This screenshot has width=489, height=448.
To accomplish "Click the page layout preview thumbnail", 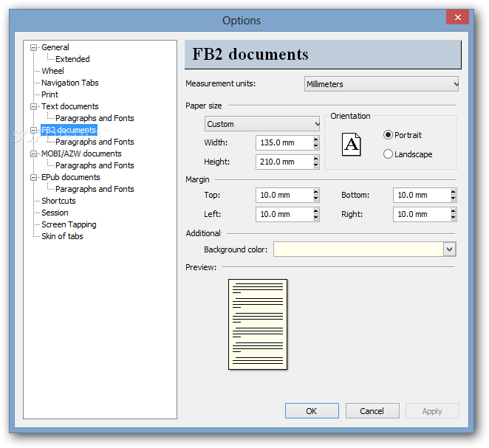I will pos(258,324).
